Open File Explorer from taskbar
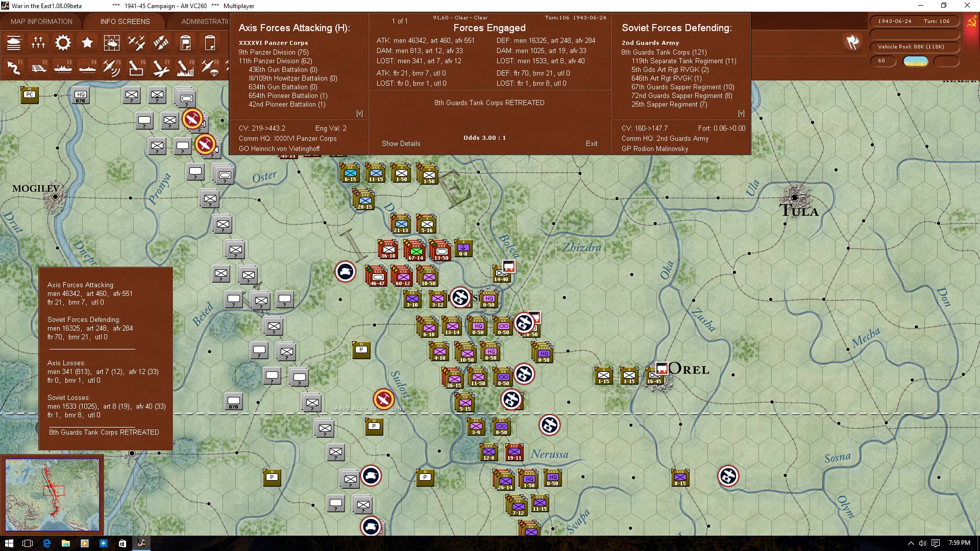 [x=65, y=543]
